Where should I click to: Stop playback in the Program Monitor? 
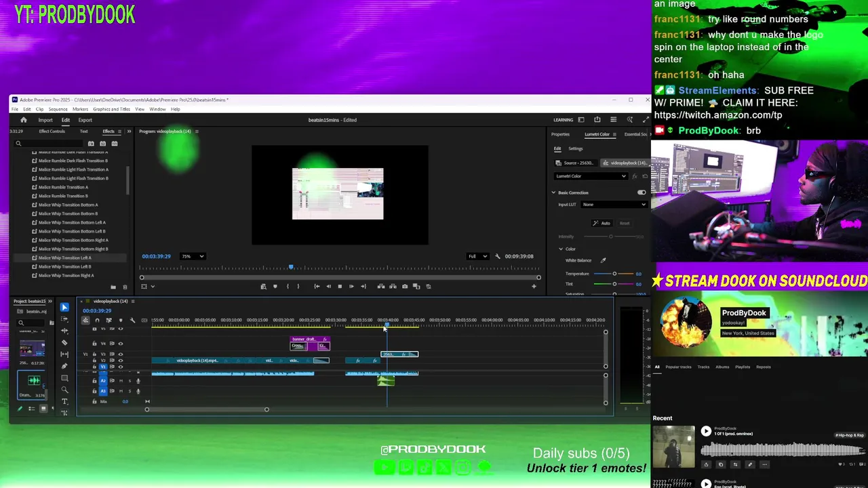[340, 286]
